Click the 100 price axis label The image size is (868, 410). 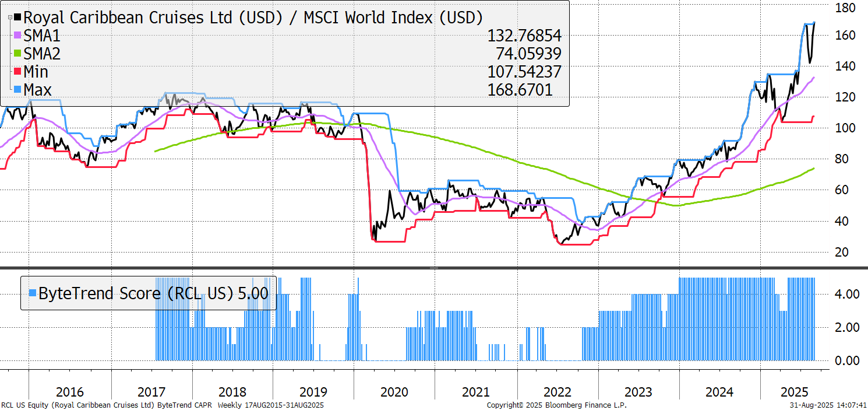(845, 128)
